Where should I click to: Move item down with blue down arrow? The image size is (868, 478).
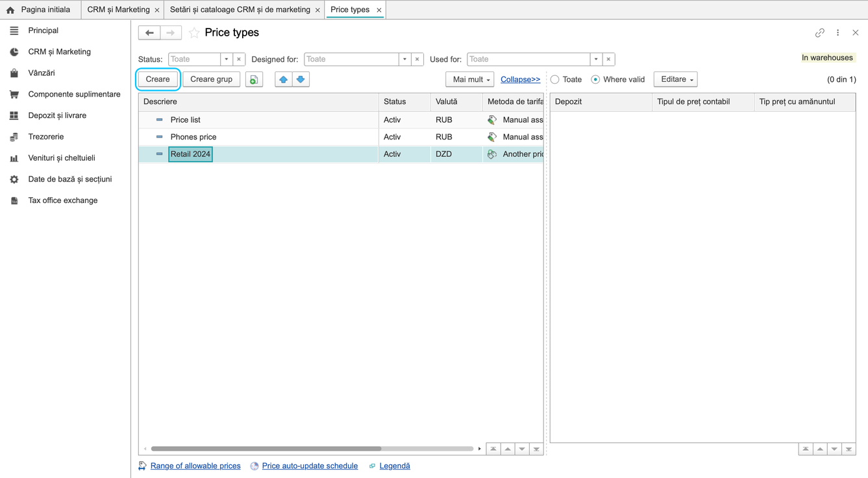(301, 79)
